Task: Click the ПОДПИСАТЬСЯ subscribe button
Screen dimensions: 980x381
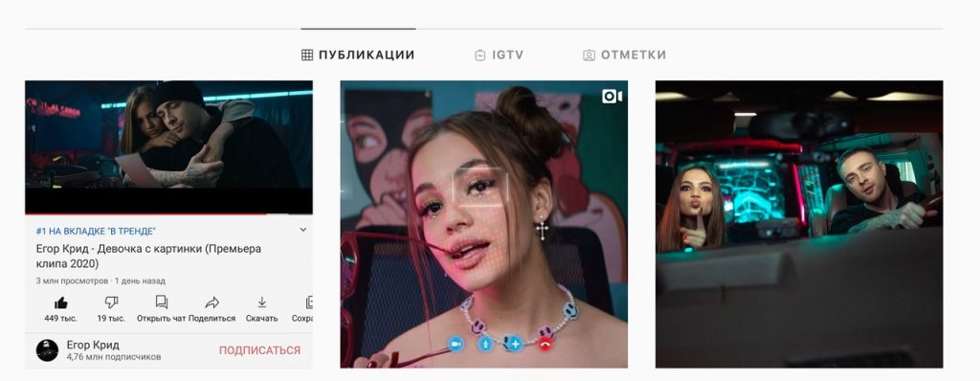Action: point(259,350)
